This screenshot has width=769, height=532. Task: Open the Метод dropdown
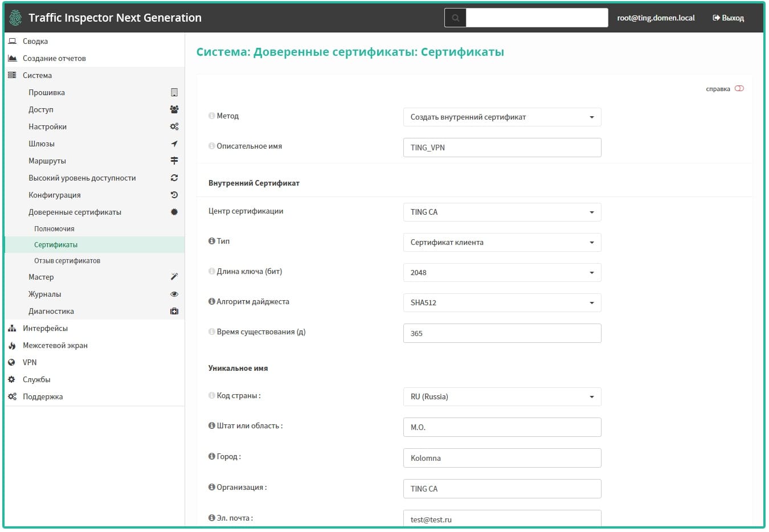502,117
